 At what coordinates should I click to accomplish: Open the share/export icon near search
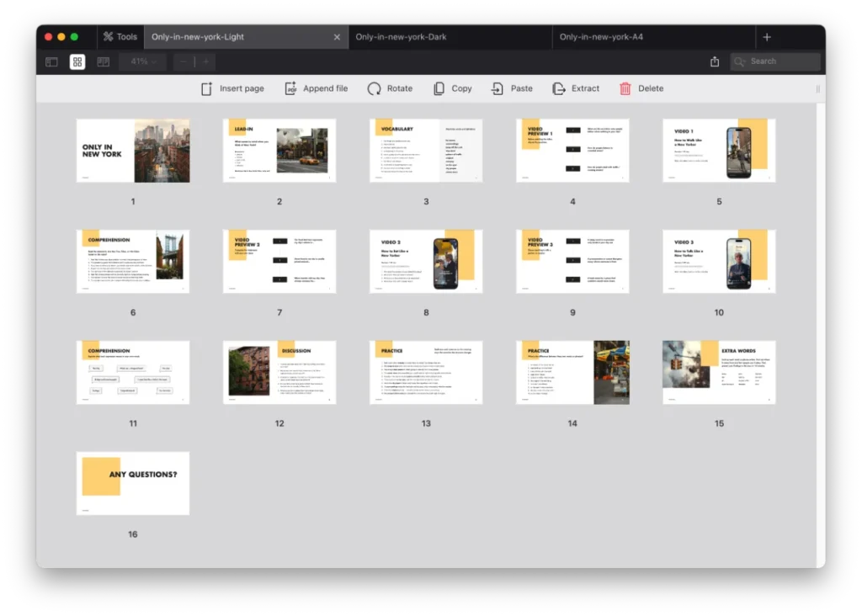pyautogui.click(x=715, y=61)
